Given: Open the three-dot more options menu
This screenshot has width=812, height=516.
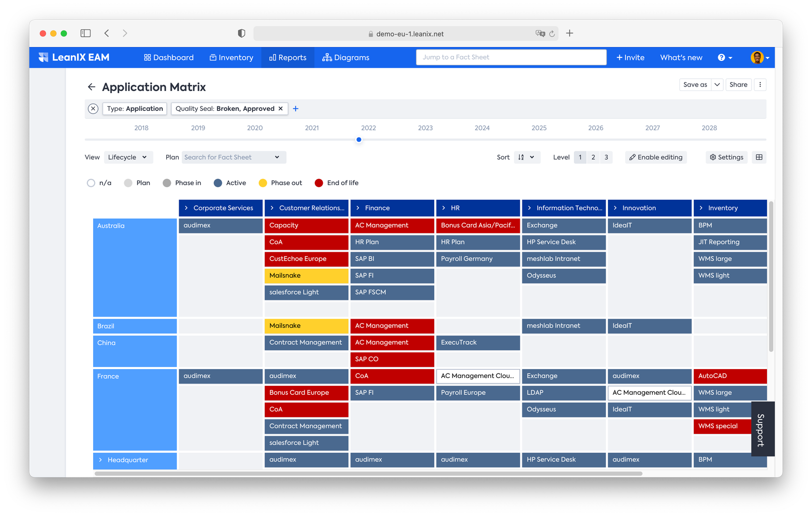Looking at the screenshot, I should pyautogui.click(x=760, y=85).
